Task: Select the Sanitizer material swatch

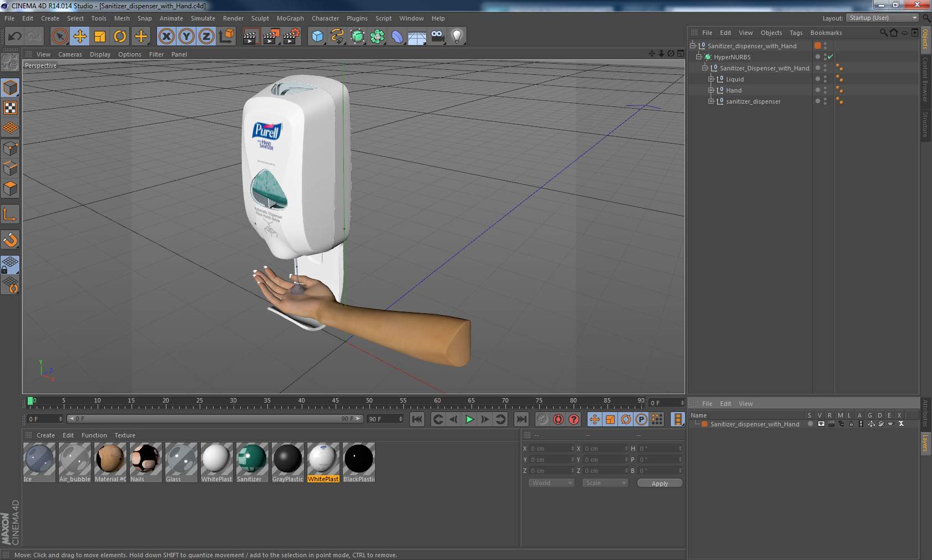Action: tap(252, 462)
